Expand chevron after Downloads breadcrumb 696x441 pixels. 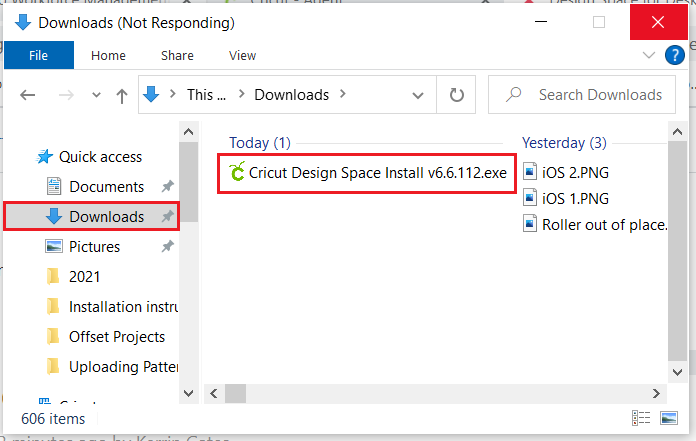tap(343, 94)
